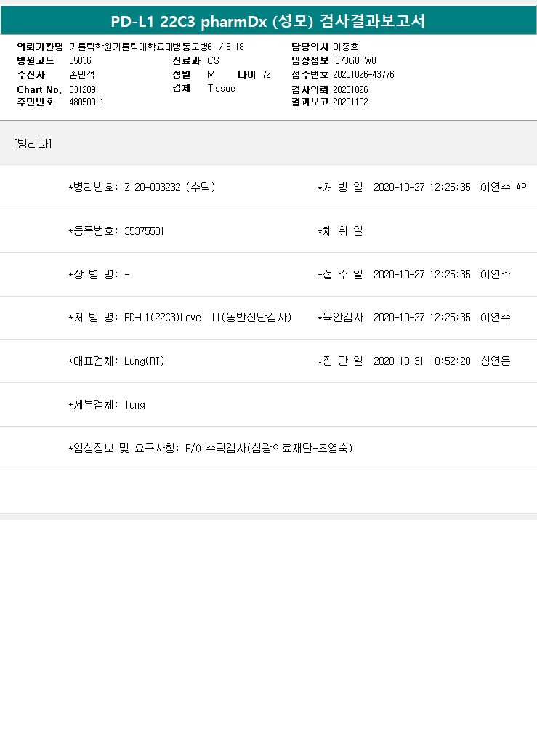Click the '주민번호' field label
The height and width of the screenshot is (756, 537).
tap(36, 102)
